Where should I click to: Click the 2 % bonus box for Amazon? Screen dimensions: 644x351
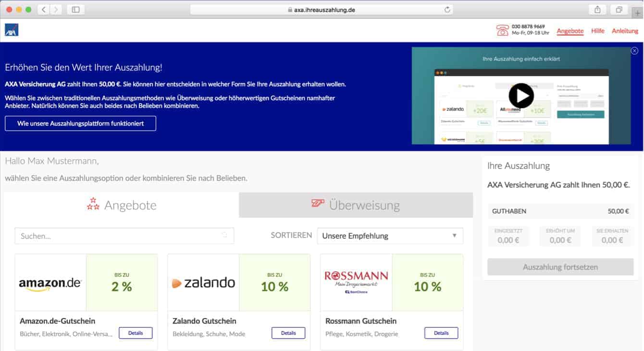click(x=122, y=282)
